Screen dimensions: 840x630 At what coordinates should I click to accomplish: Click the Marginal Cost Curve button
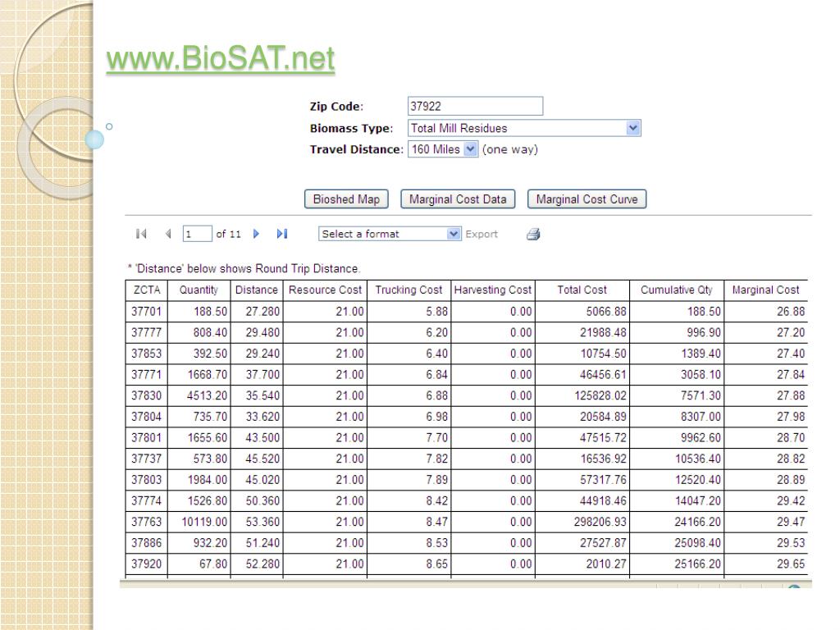(587, 199)
